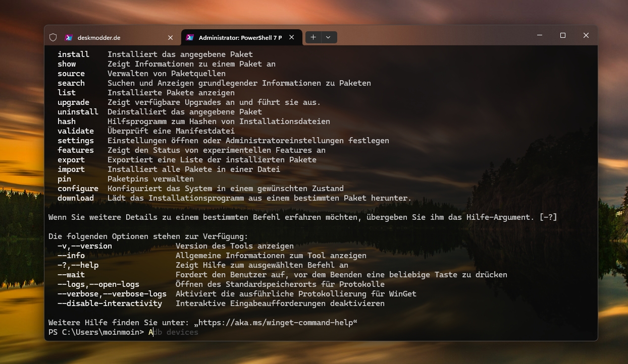The image size is (628, 364).
Task: Click 'Paketpins verwalten' description text
Action: click(150, 179)
